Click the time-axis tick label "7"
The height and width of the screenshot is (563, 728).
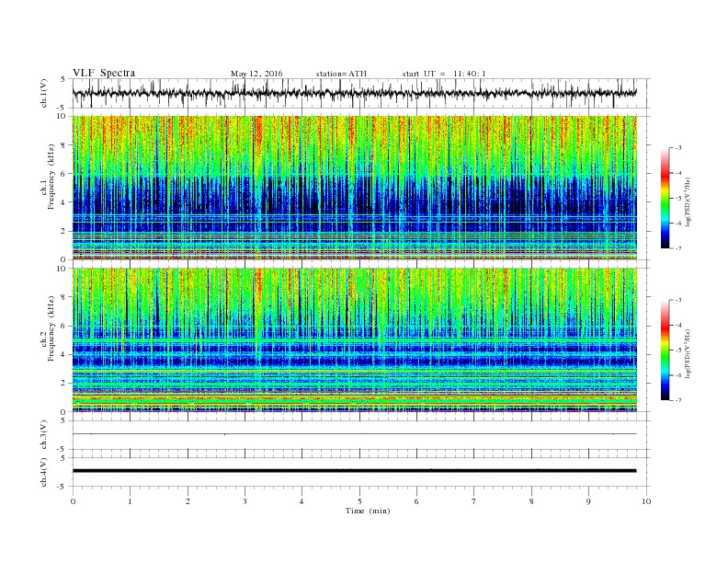click(x=474, y=501)
